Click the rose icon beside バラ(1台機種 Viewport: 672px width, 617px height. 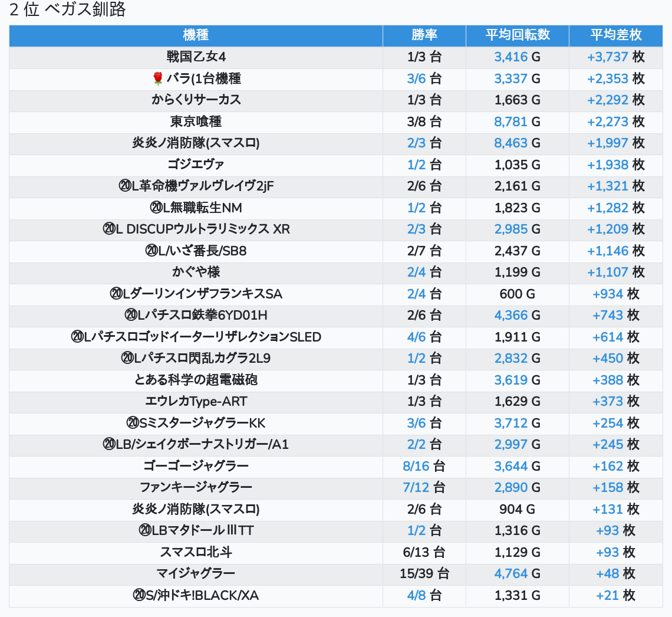pos(157,78)
